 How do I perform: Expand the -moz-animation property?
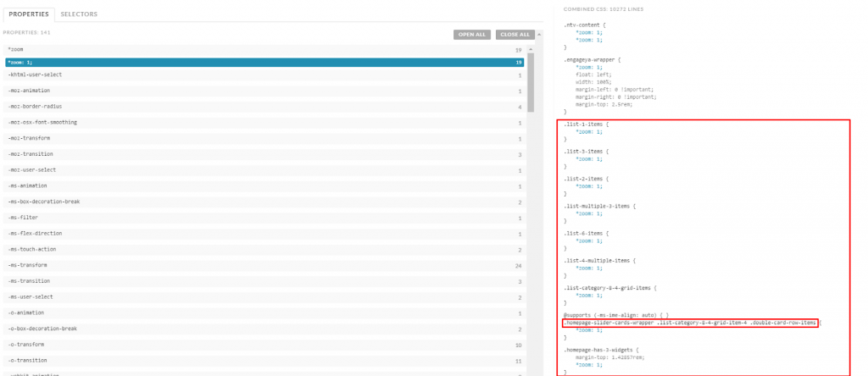264,91
